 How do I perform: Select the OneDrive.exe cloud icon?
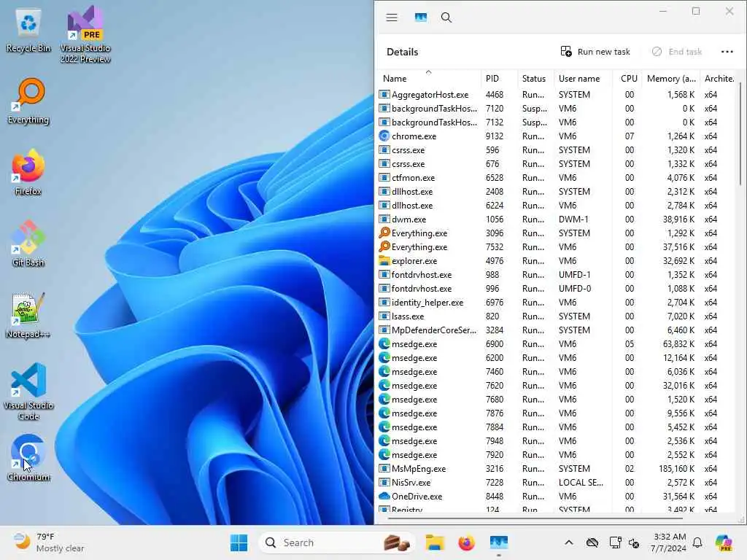pyautogui.click(x=384, y=496)
